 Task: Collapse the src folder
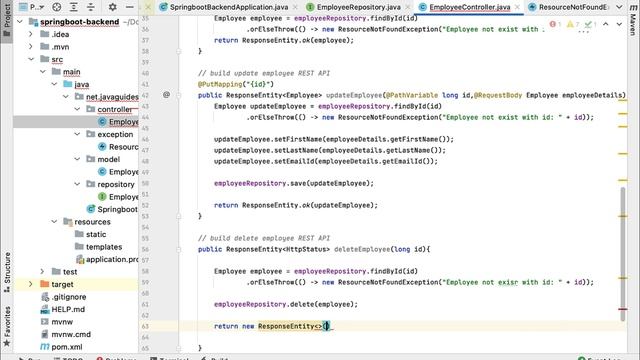(x=31, y=59)
